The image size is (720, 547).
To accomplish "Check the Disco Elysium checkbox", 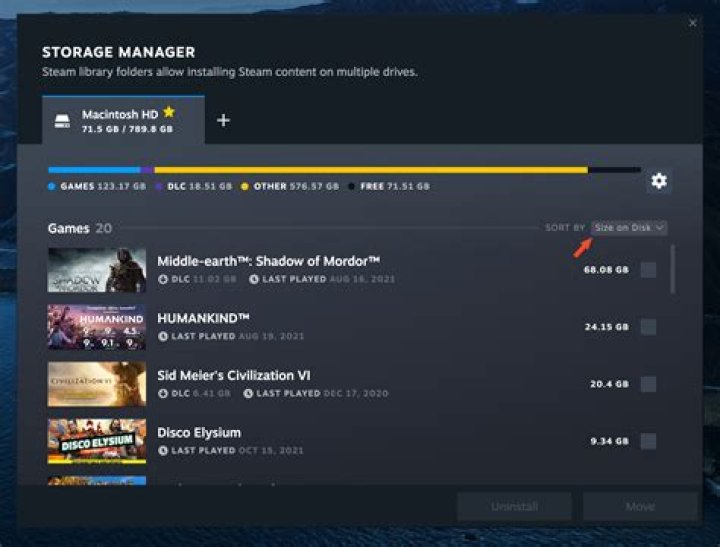I will click(648, 441).
